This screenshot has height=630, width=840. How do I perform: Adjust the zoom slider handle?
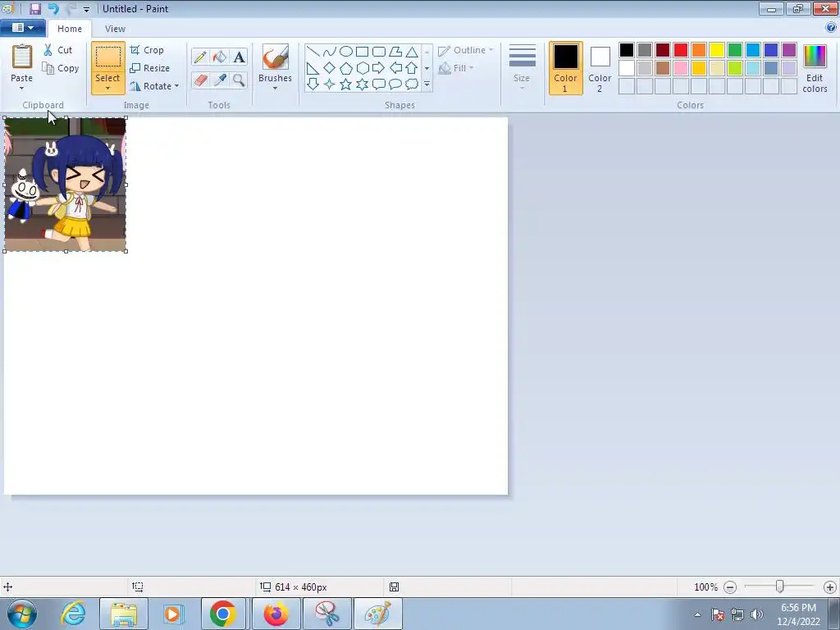coord(780,587)
